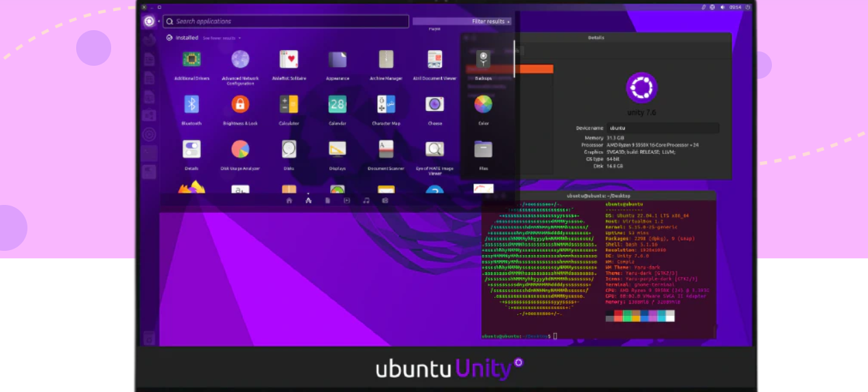Screen dimensions: 868x392
Task: Click the OS: Ubuntu 22.04.1 LTS line
Action: pyautogui.click(x=647, y=215)
